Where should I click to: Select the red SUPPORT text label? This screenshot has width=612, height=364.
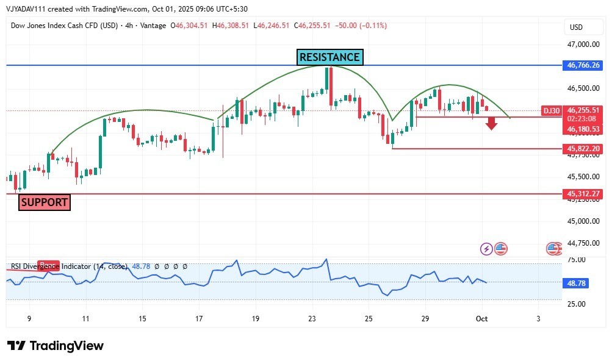pyautogui.click(x=45, y=202)
